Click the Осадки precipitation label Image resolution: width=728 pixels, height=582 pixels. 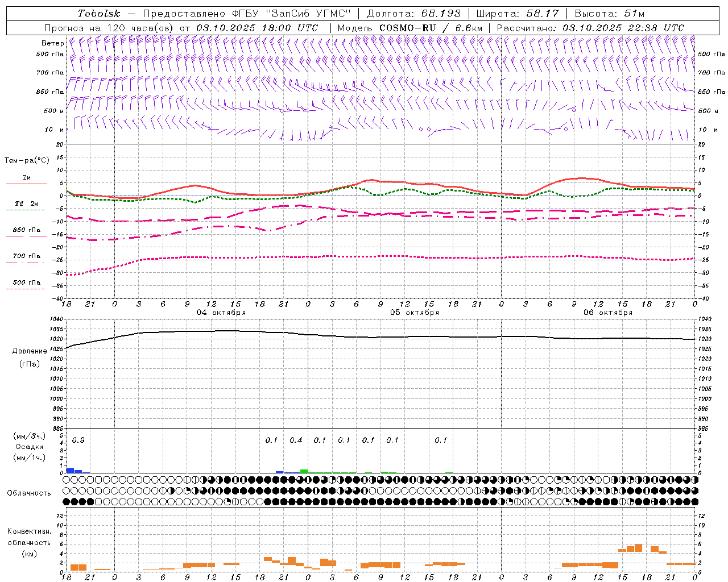(30, 447)
